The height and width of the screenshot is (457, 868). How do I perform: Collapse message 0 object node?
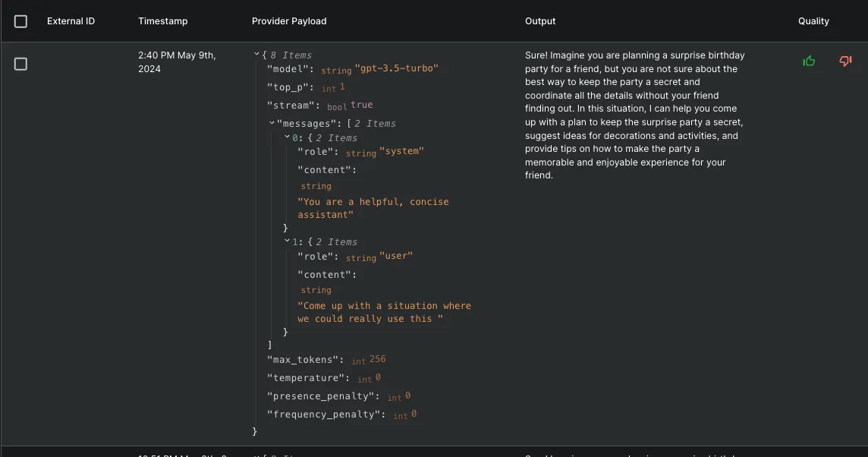pos(287,137)
